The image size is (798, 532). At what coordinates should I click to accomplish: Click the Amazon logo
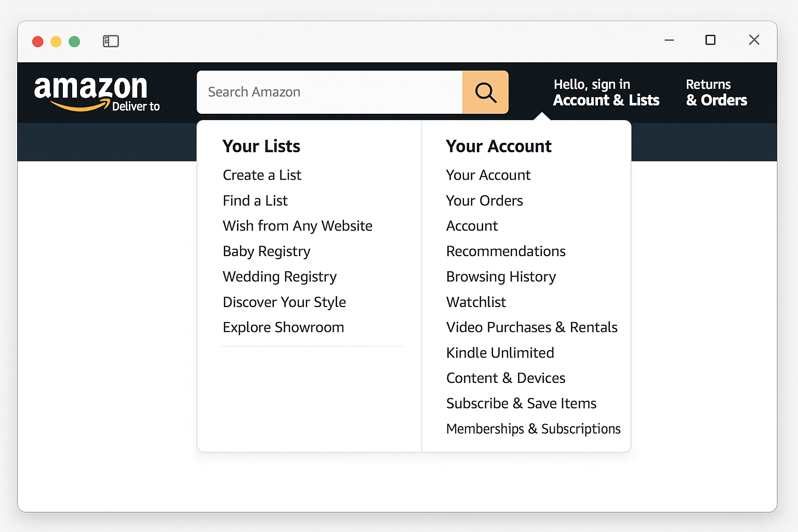pyautogui.click(x=90, y=88)
